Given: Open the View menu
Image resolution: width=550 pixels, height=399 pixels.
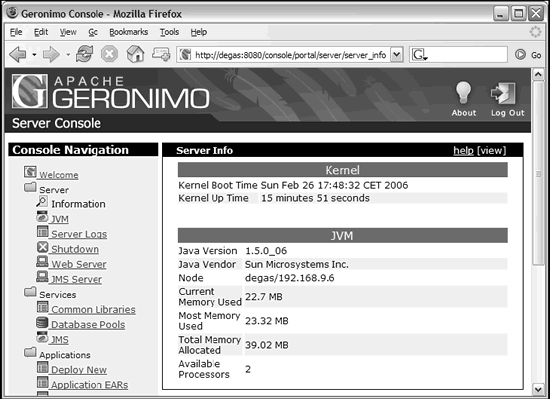Looking at the screenshot, I should coord(68,32).
